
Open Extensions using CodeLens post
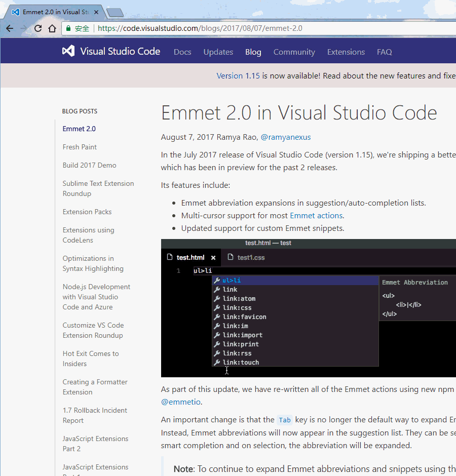coord(88,235)
